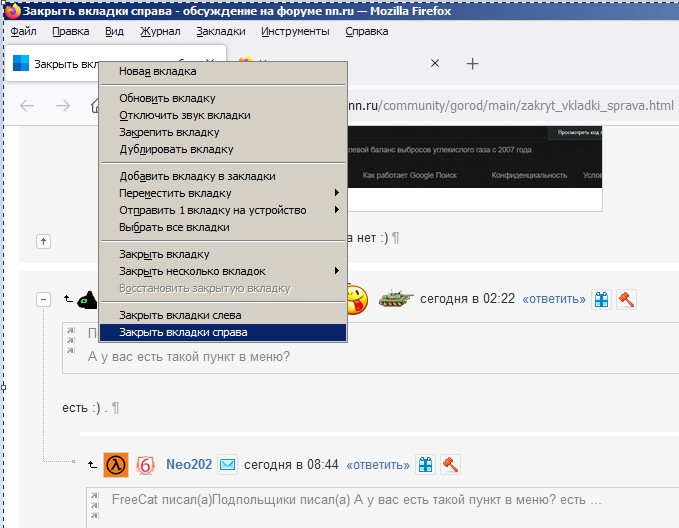Image resolution: width=679 pixels, height=528 pixels.
Task: Click the black cat avatar icon
Action: pos(88,300)
